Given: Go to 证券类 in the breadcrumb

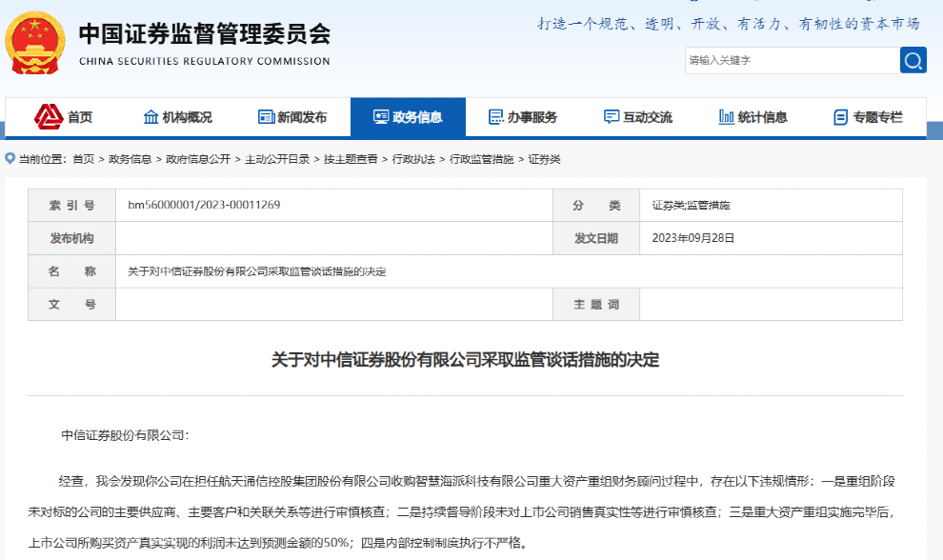Looking at the screenshot, I should point(544,159).
